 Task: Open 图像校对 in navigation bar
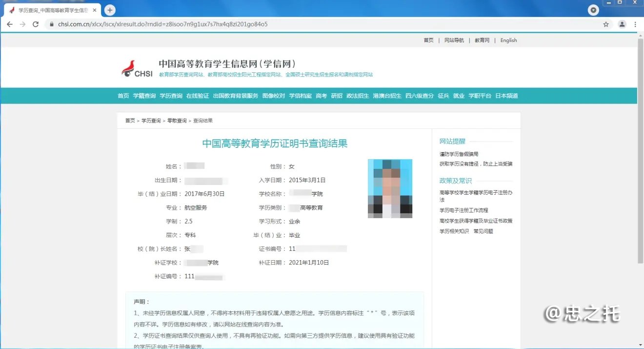click(274, 96)
